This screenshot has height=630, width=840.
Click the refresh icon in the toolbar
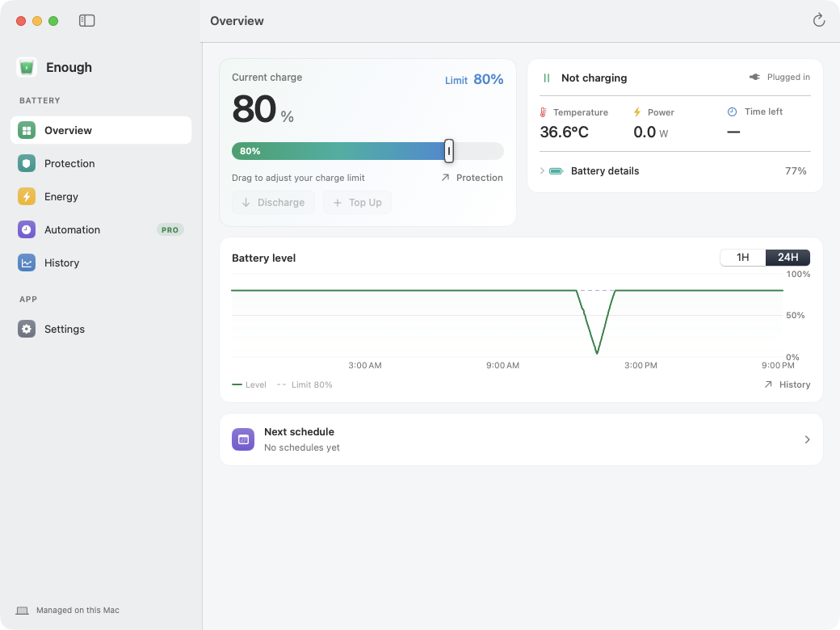[x=818, y=20]
